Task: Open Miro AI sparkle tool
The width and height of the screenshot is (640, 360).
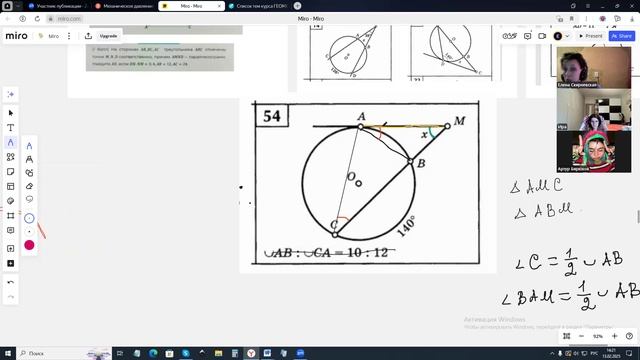Action: pyautogui.click(x=11, y=94)
